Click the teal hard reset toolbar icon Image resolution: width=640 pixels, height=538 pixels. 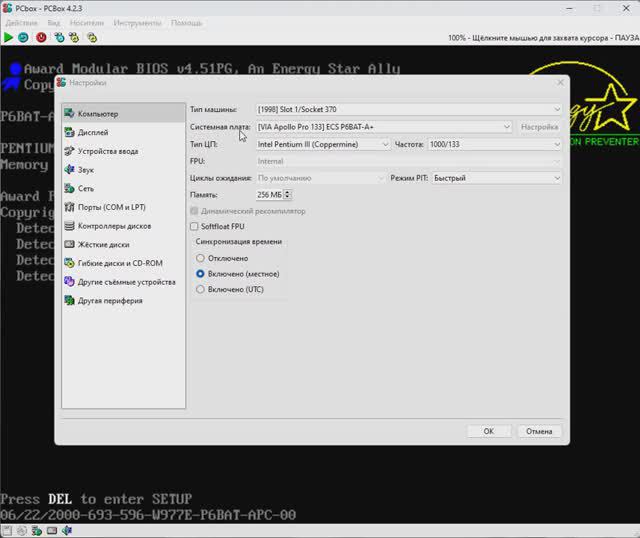point(23,38)
